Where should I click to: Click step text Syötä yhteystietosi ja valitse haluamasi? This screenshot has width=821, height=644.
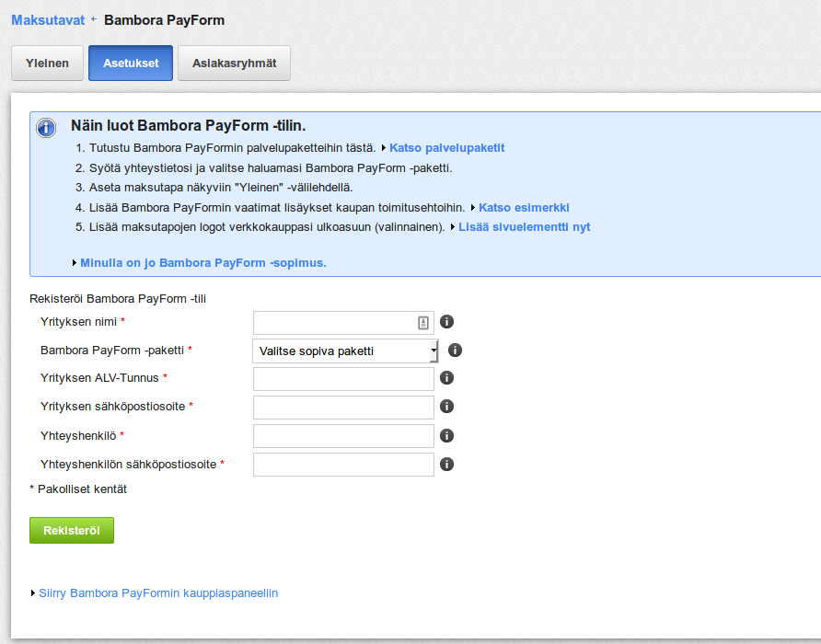tap(271, 168)
